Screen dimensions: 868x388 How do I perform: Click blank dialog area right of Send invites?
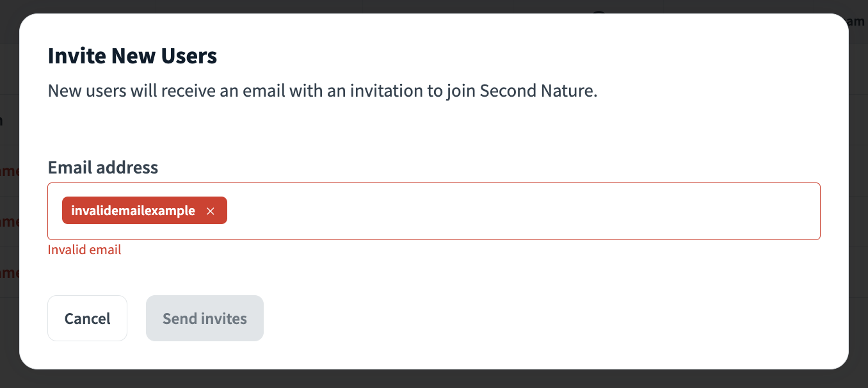(x=512, y=318)
